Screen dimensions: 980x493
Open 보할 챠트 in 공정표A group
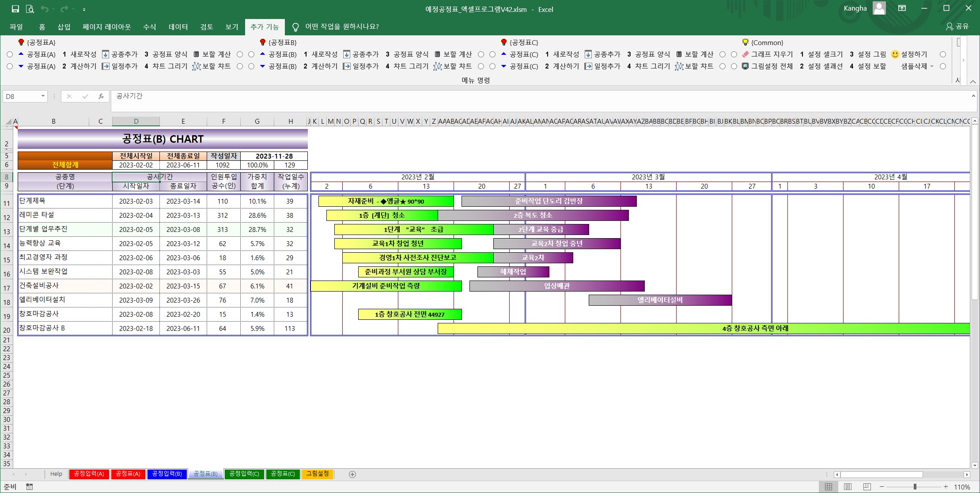211,66
